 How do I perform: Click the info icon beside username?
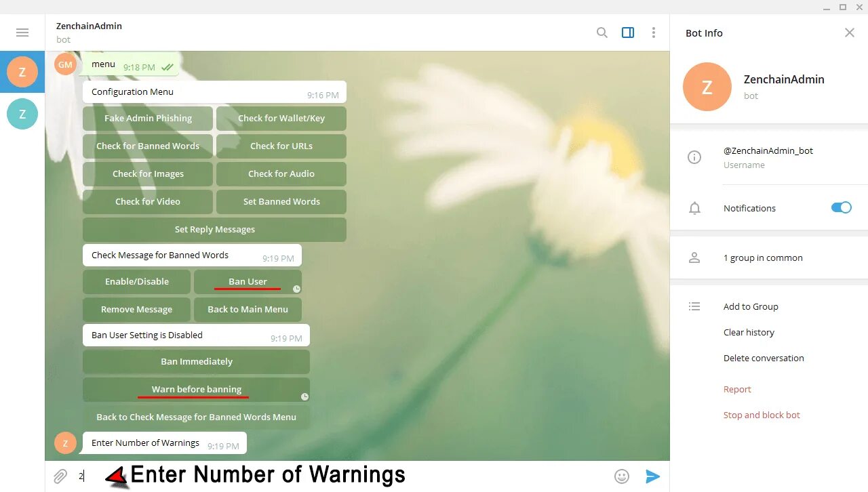pos(694,157)
